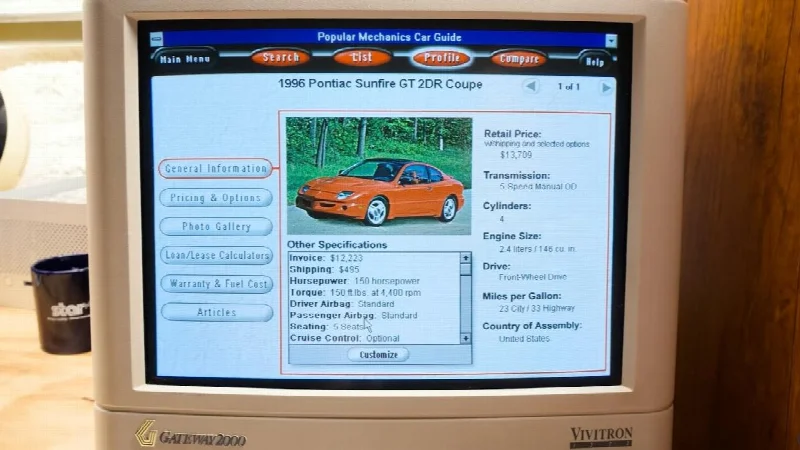Go to next car with right arrow
The width and height of the screenshot is (800, 450).
pos(606,88)
